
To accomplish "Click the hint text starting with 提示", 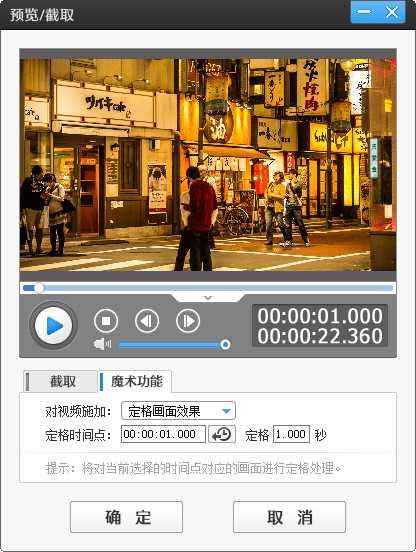I will click(193, 468).
